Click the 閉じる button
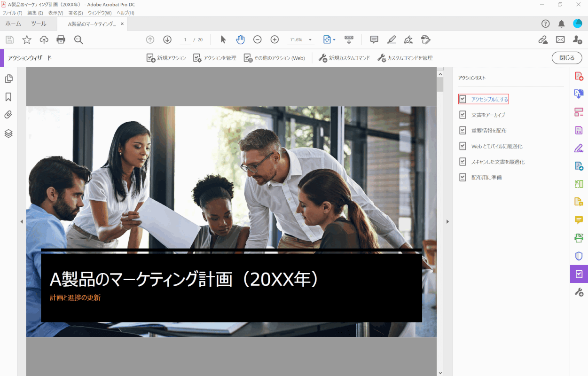The height and width of the screenshot is (376, 588). point(566,58)
